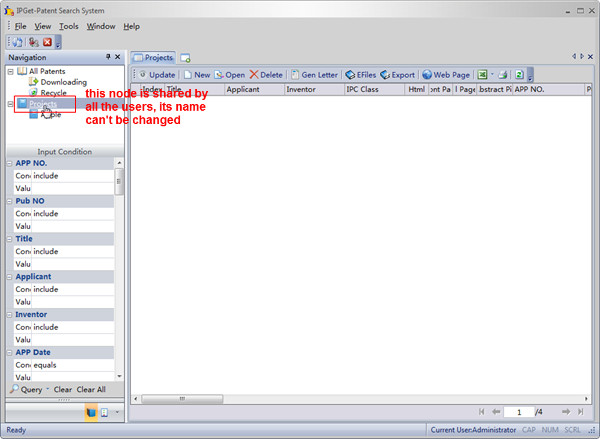The height and width of the screenshot is (439, 600).
Task: Click Gen Letter toolbar button
Action: click(x=315, y=75)
